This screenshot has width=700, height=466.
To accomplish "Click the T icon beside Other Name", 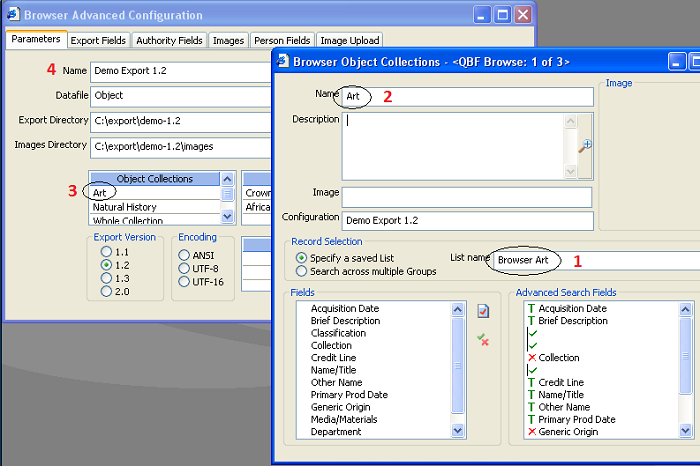I will pyautogui.click(x=531, y=407).
